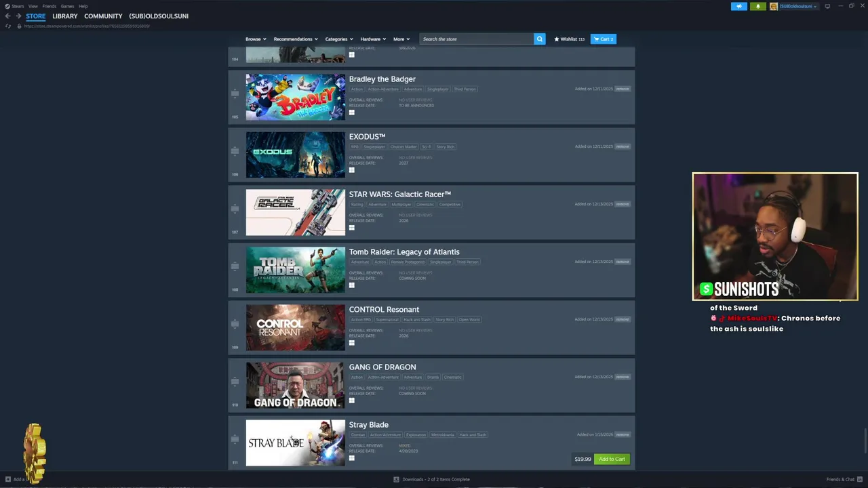868x488 pixels.
Task: Open the Hardware dropdown
Action: pos(373,39)
